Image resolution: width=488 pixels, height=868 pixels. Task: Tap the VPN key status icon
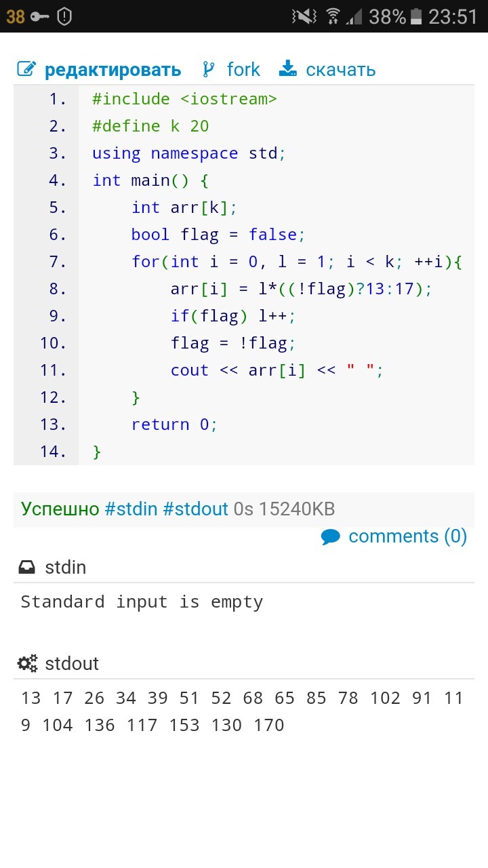(40, 16)
